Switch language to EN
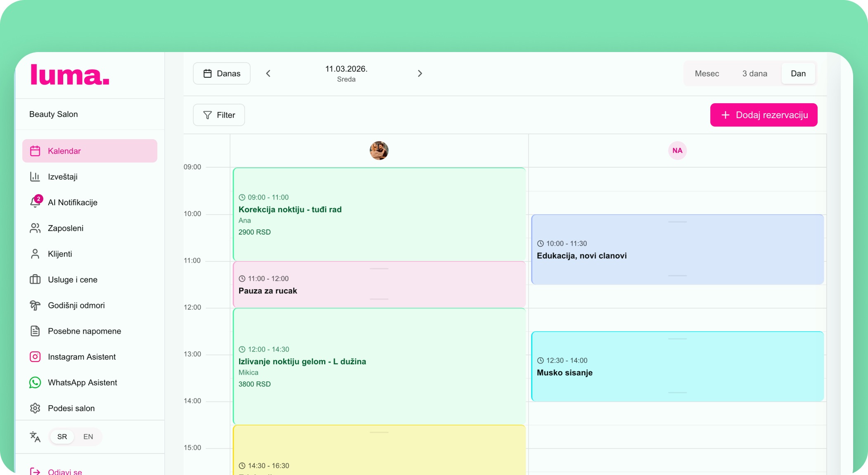The width and height of the screenshot is (868, 475). point(88,437)
